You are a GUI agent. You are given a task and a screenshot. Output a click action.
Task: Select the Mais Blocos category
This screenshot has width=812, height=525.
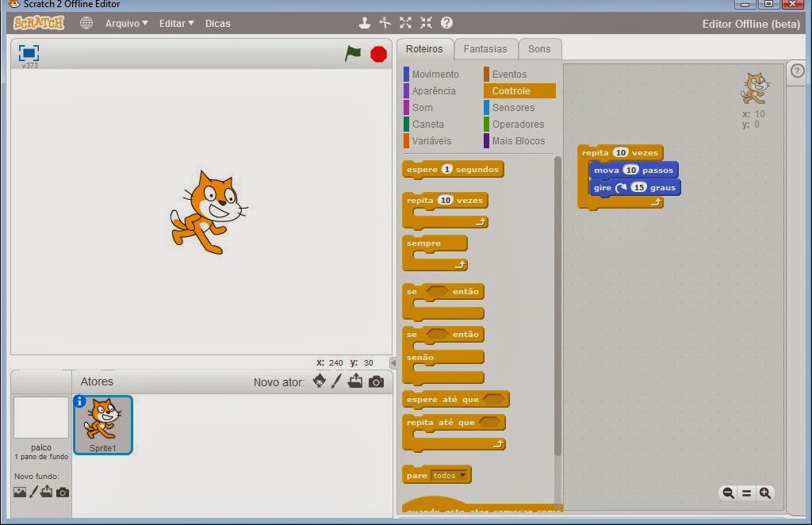514,140
